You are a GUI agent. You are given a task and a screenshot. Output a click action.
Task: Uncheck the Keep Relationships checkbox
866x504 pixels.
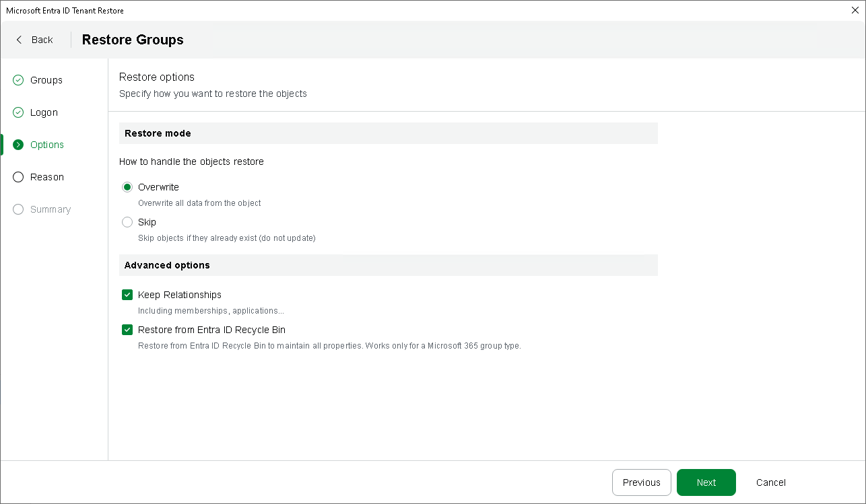(127, 295)
